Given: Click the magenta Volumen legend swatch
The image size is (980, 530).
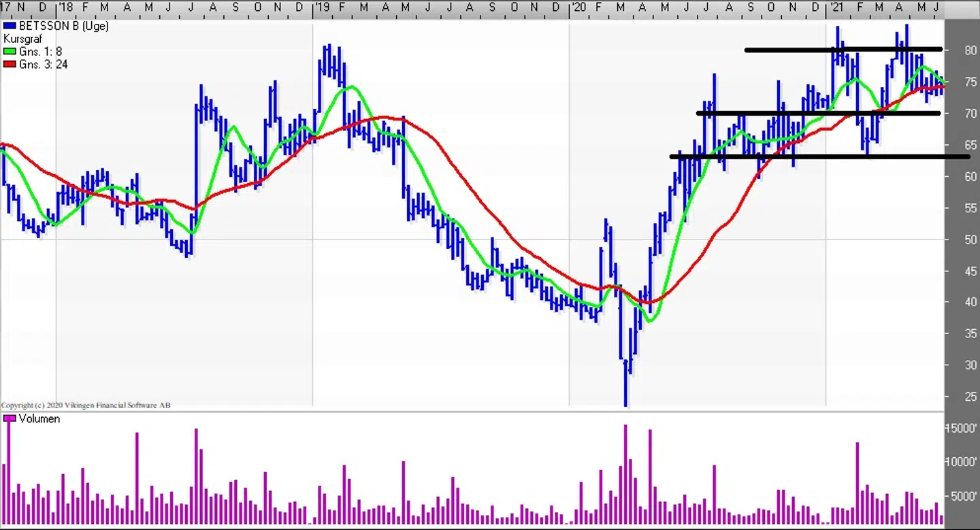Looking at the screenshot, I should [9, 419].
